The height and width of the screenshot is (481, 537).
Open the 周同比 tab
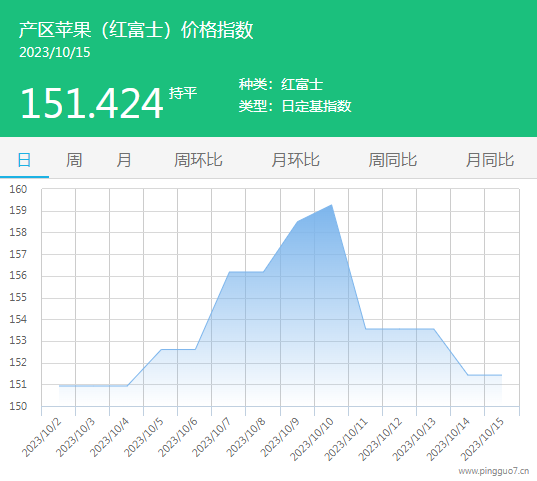coord(393,160)
